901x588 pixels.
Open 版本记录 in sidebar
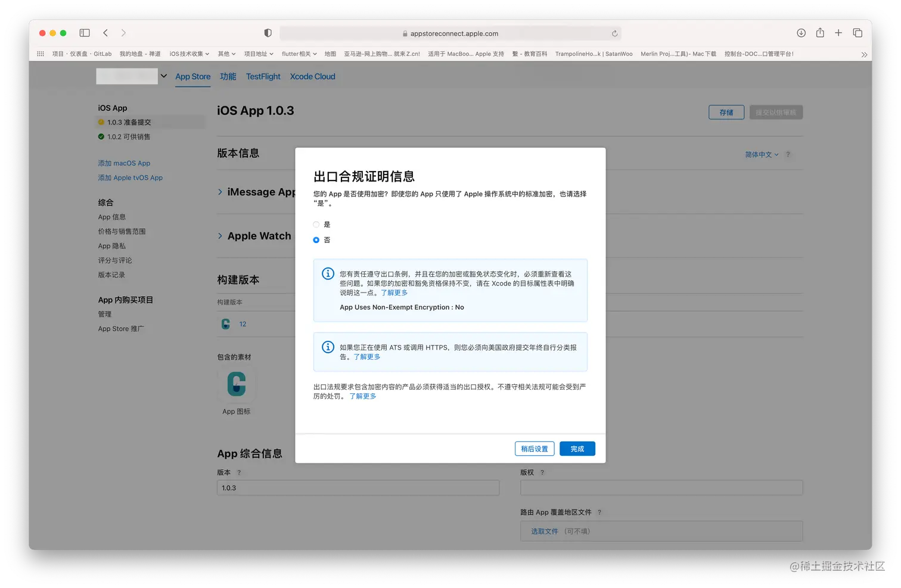point(111,275)
